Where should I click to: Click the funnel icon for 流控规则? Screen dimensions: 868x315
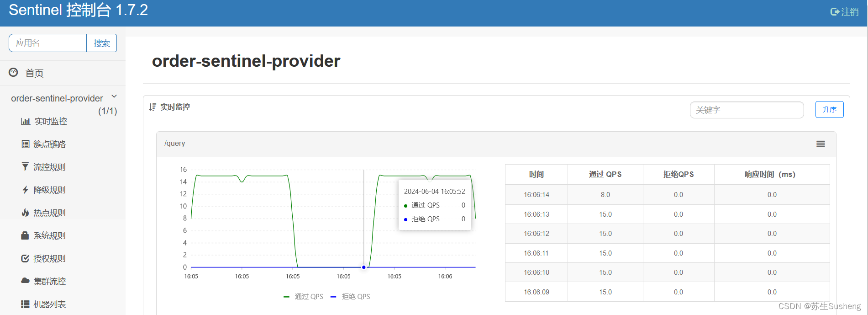point(25,166)
